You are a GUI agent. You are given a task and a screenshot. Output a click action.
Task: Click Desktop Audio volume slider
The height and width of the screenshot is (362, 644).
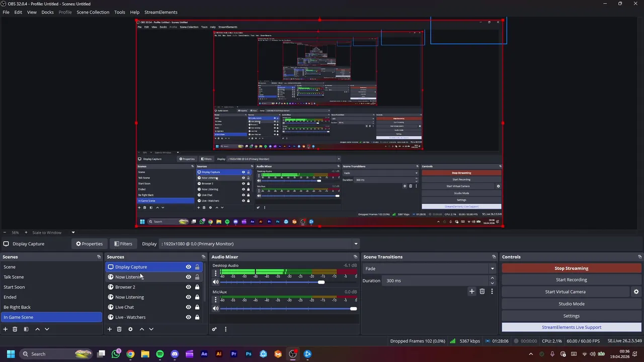[288, 282]
